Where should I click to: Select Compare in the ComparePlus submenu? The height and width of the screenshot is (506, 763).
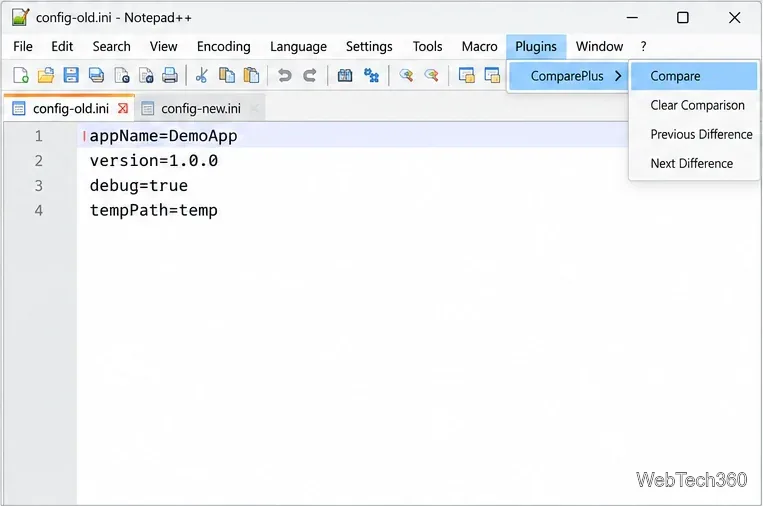[694, 76]
